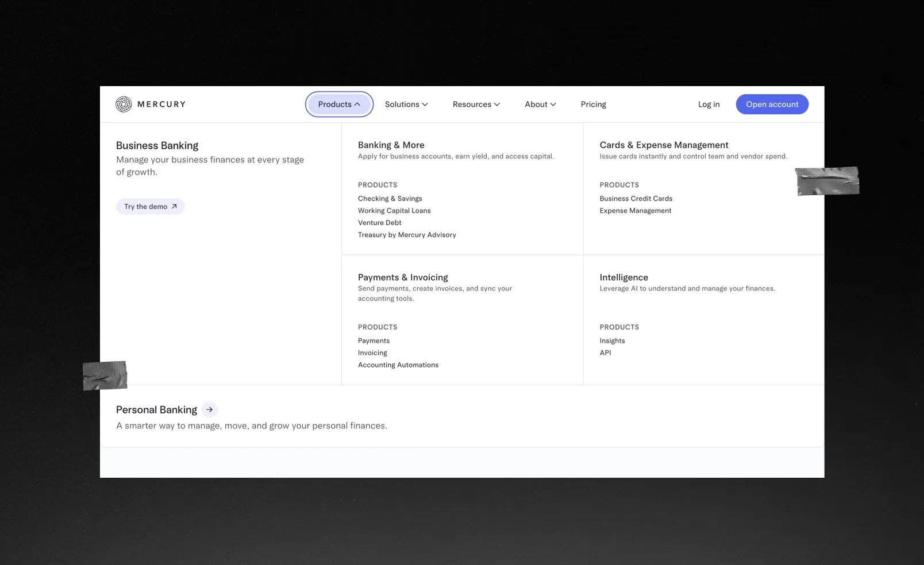This screenshot has width=924, height=565.
Task: Click 'Leverage AI to understand' description
Action: (x=687, y=289)
